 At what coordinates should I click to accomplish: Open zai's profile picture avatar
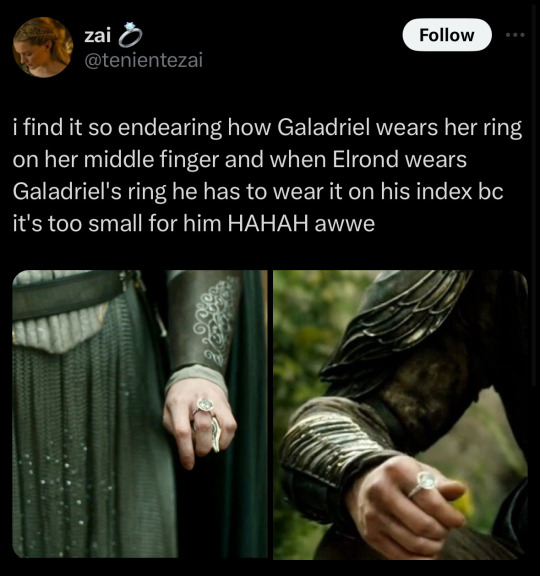coord(43,47)
